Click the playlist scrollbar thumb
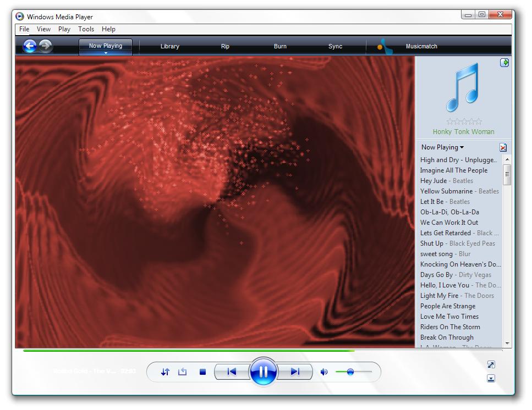Screen dimensions: 532x410 click(x=507, y=175)
